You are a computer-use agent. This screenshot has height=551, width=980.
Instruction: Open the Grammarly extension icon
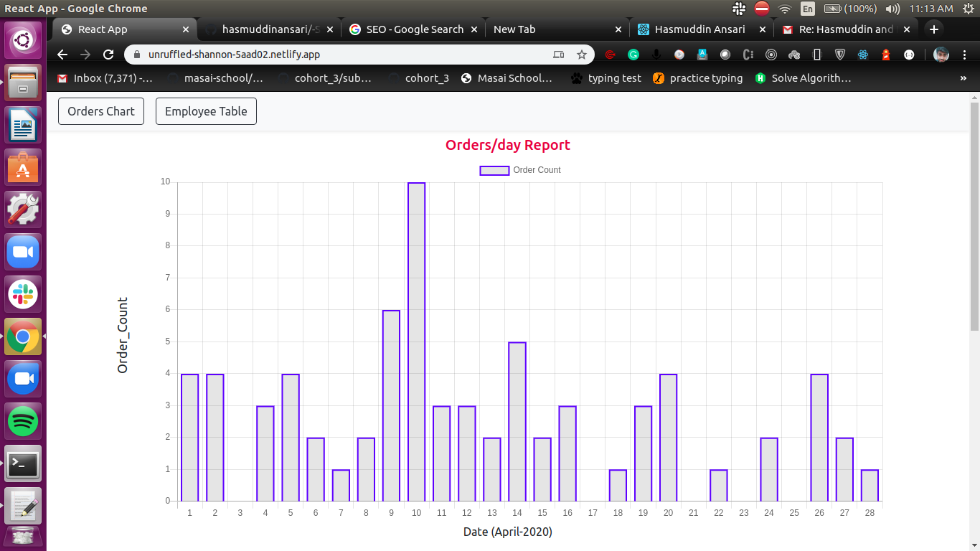pyautogui.click(x=633, y=55)
